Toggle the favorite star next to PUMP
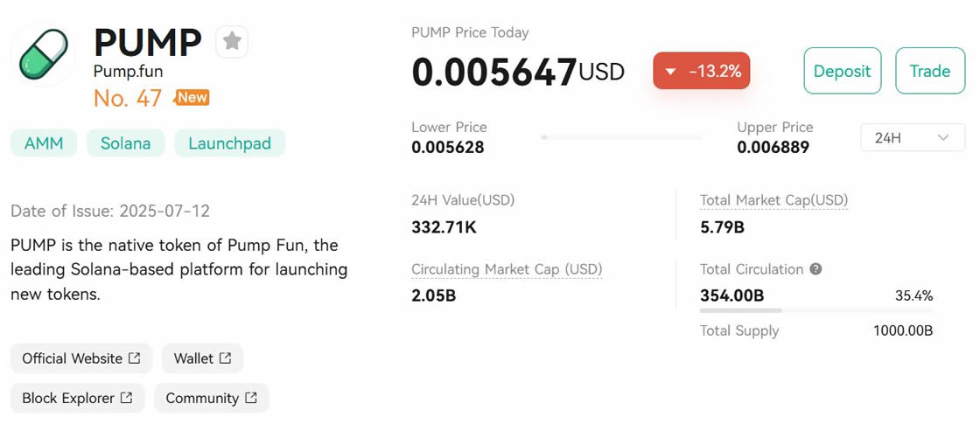Viewport: 980px width, 424px height. [x=232, y=41]
